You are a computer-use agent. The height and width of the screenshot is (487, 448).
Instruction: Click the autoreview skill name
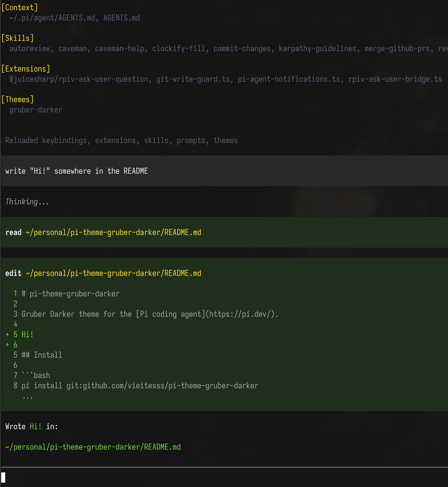(29, 48)
